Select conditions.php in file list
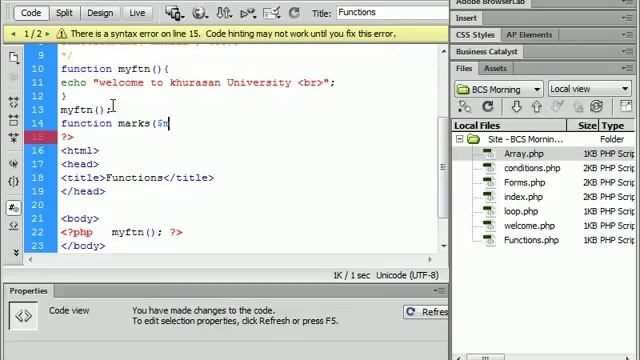This screenshot has width=640, height=360. click(x=532, y=168)
